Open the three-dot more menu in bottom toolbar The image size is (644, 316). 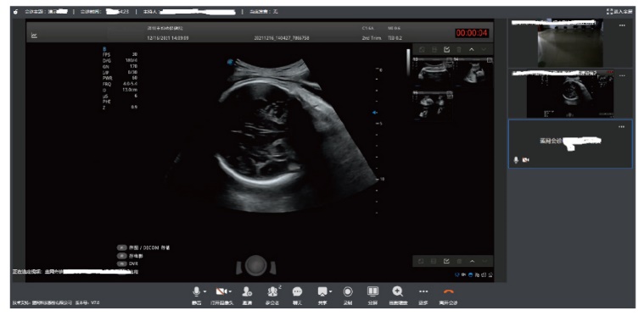[423, 291]
